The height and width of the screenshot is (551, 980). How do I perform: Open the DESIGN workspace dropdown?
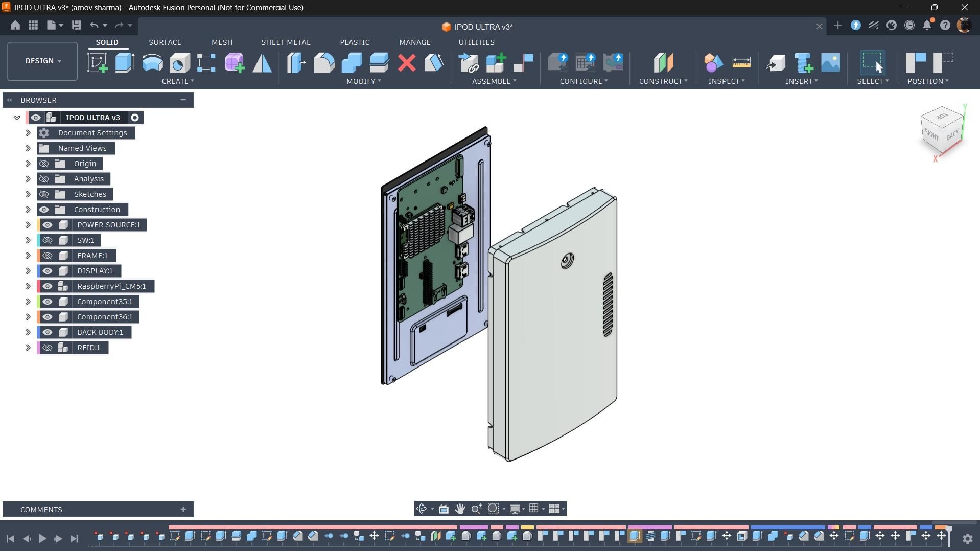click(42, 61)
